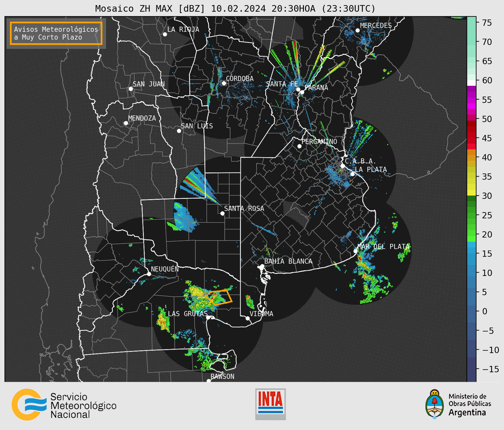Click the Mar del Plata marker dot
This screenshot has height=430, width=504.
(x=355, y=251)
